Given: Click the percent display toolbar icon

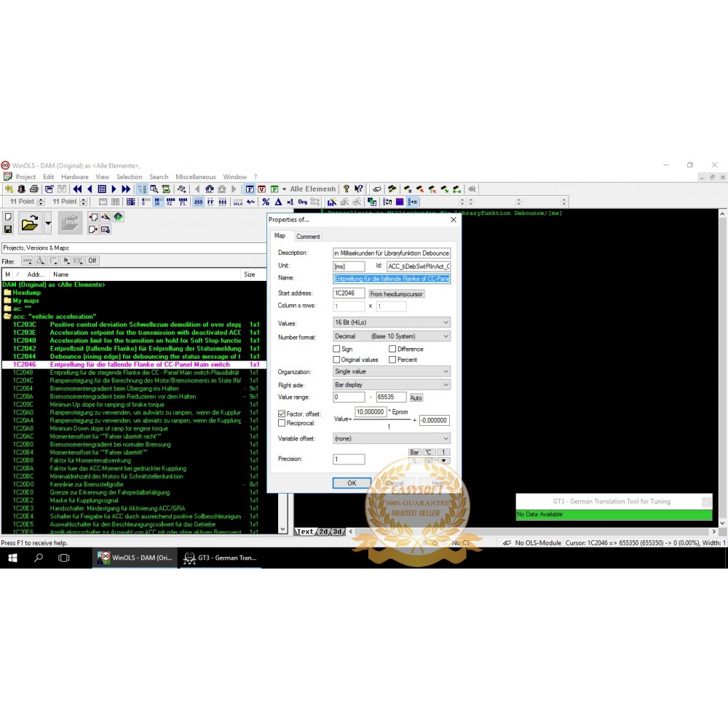Looking at the screenshot, I should [266, 202].
